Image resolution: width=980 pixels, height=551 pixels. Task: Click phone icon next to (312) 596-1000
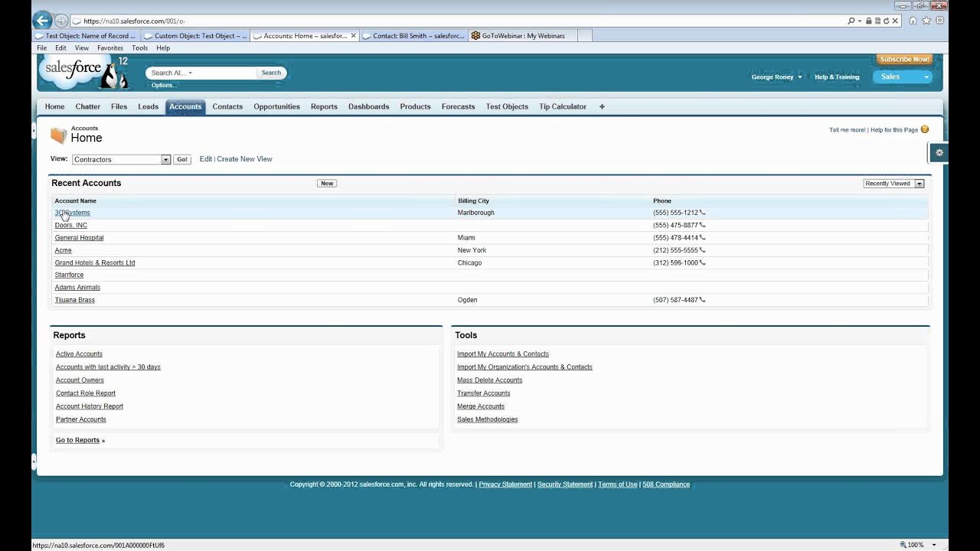(703, 262)
